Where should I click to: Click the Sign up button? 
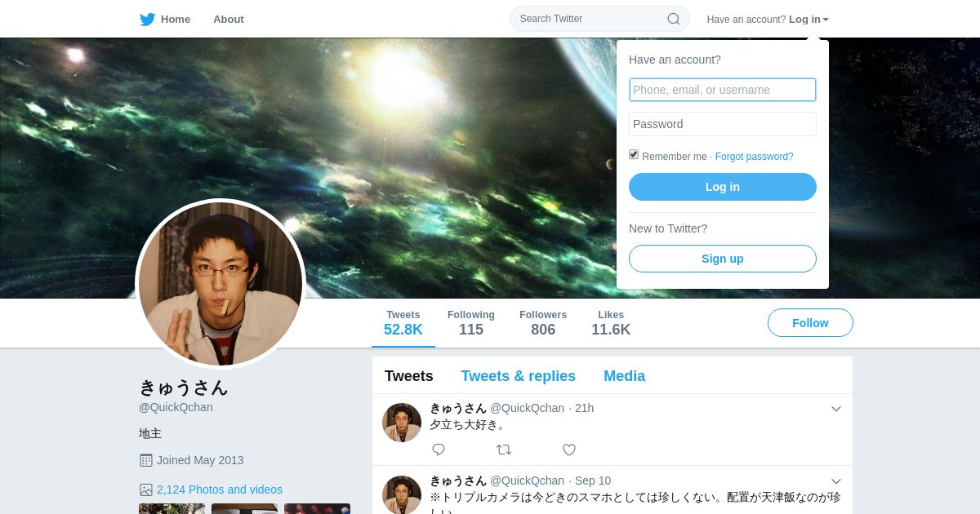coord(723,259)
